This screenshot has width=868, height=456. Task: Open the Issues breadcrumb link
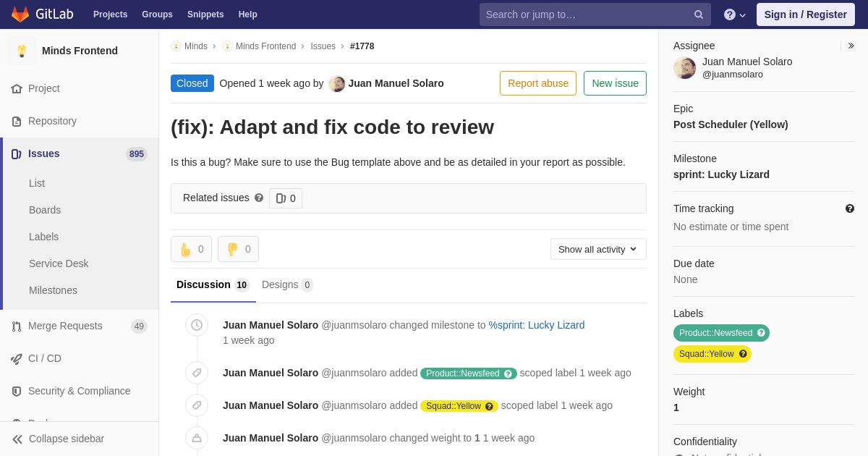click(x=323, y=46)
